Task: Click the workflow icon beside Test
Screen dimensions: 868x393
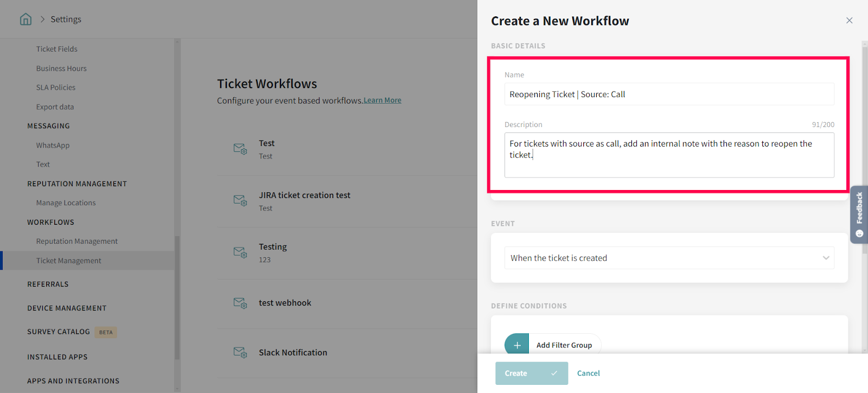Action: pos(240,149)
